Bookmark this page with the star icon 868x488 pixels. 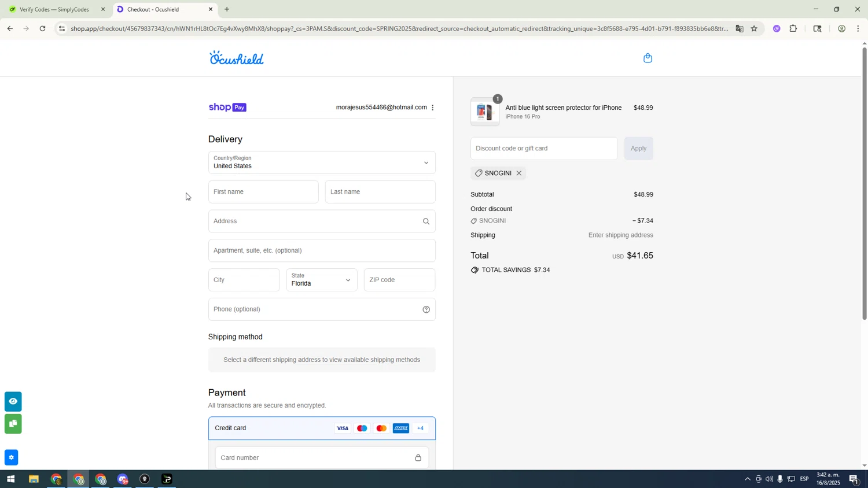click(x=754, y=28)
